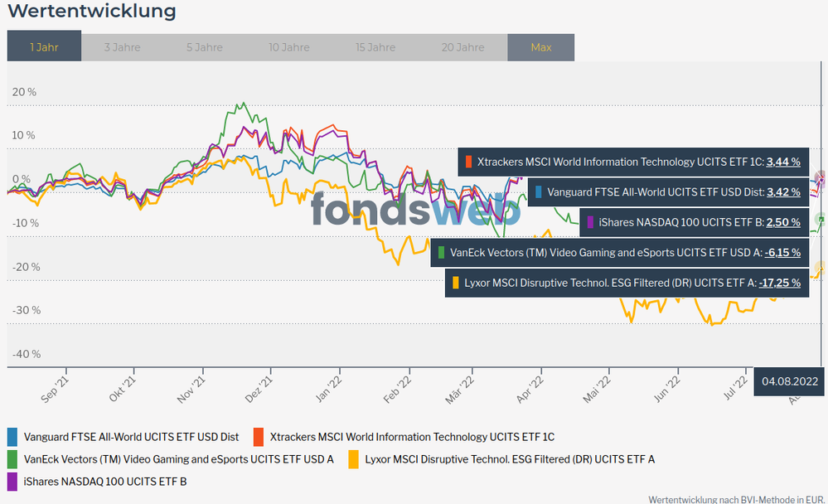Click the purple iShares NASDAQ legend swatch
Screen dimensions: 828x504
click(12, 481)
